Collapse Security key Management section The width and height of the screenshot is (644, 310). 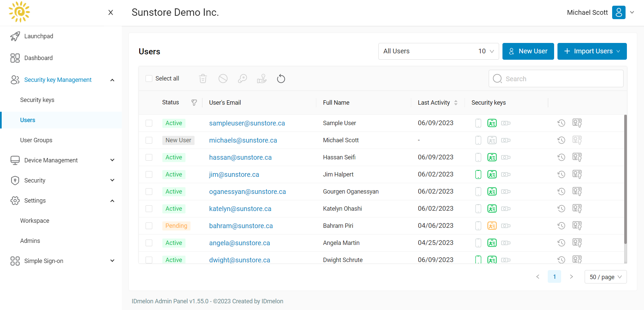(112, 80)
